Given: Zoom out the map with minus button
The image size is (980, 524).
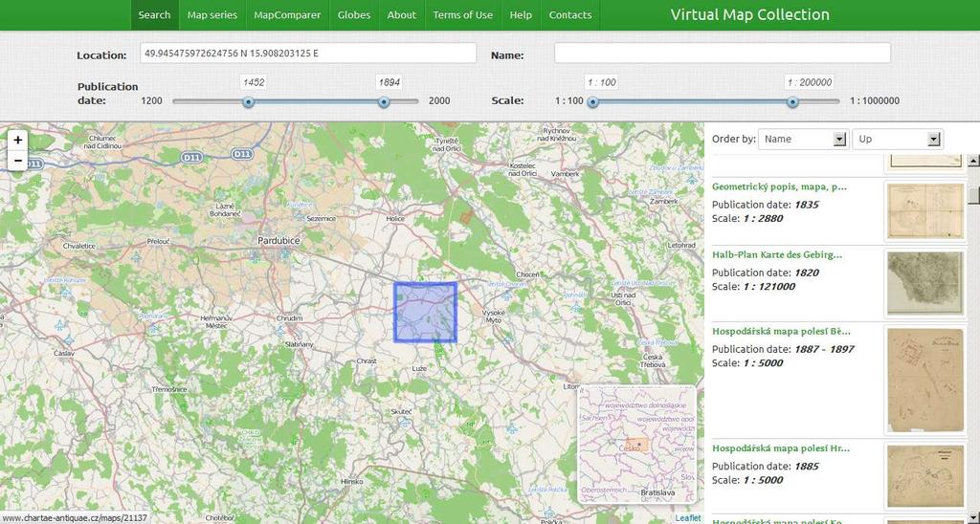Looking at the screenshot, I should 17,161.
